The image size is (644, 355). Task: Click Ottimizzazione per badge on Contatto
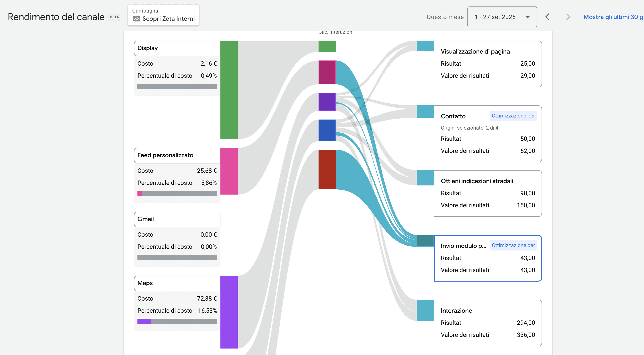513,116
